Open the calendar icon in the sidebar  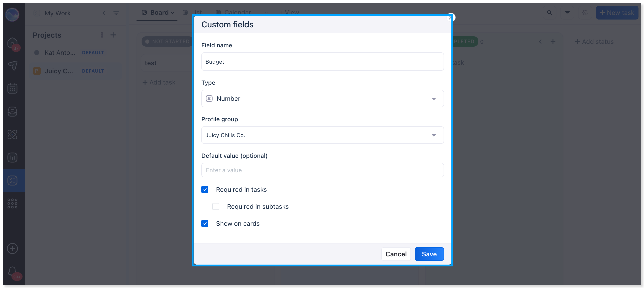12,88
